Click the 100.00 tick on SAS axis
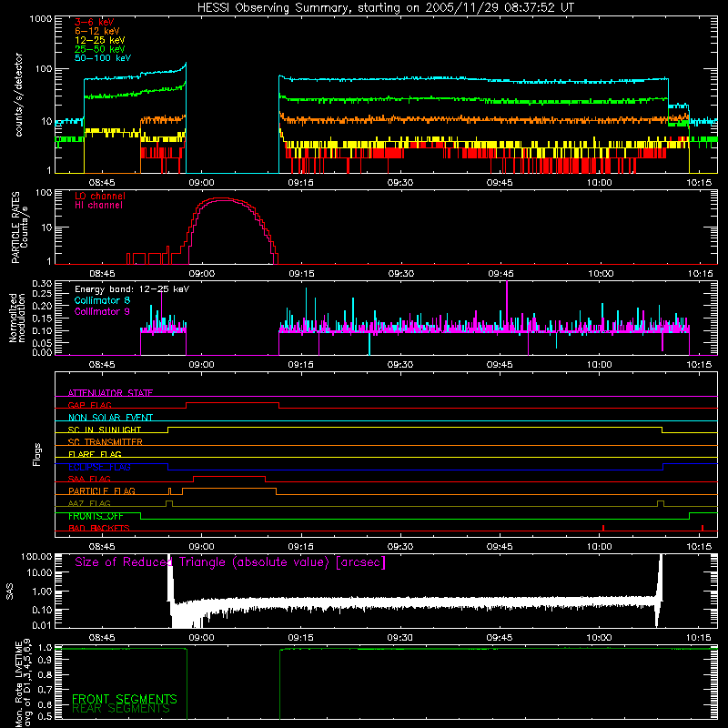Screen dimensions: 728x728 36,556
